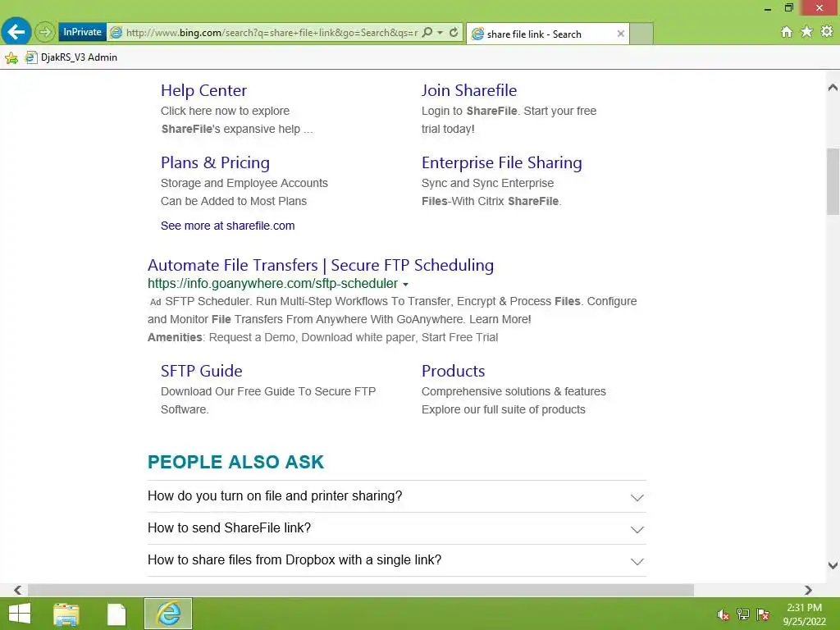The width and height of the screenshot is (840, 630).
Task: Click the Home icon in the toolbar
Action: pyautogui.click(x=786, y=32)
